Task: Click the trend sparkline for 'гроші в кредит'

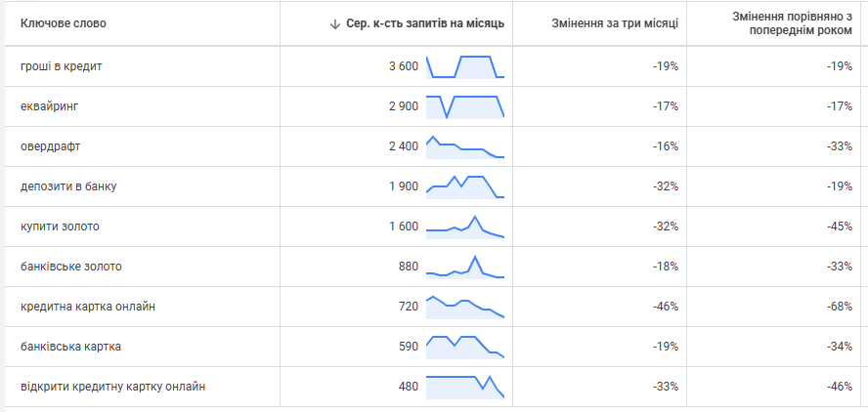Action: [465, 66]
